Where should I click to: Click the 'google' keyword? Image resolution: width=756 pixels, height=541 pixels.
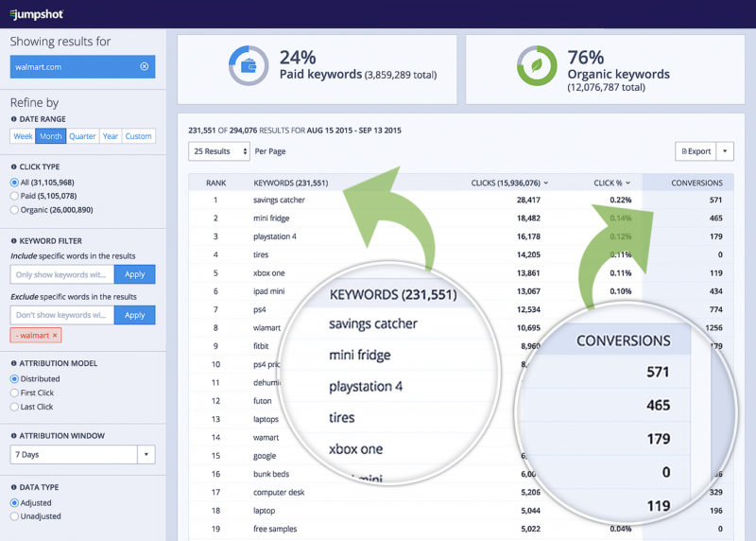[x=265, y=456]
